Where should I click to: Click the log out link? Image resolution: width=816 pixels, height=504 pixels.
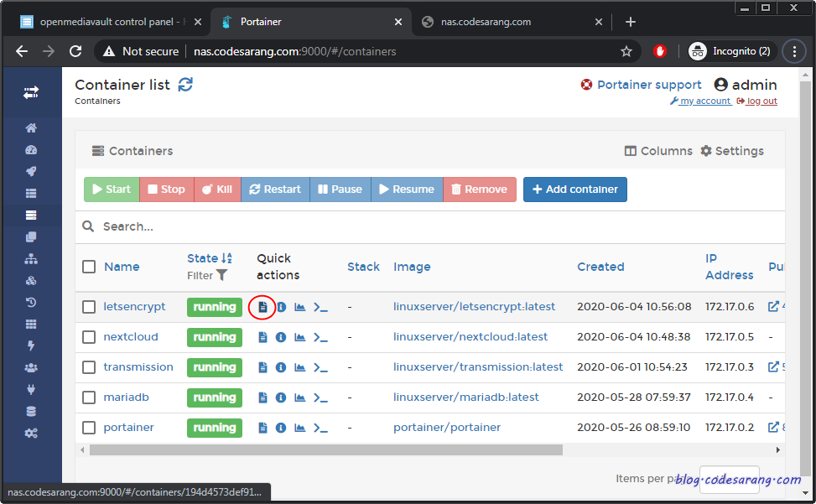pos(757,101)
